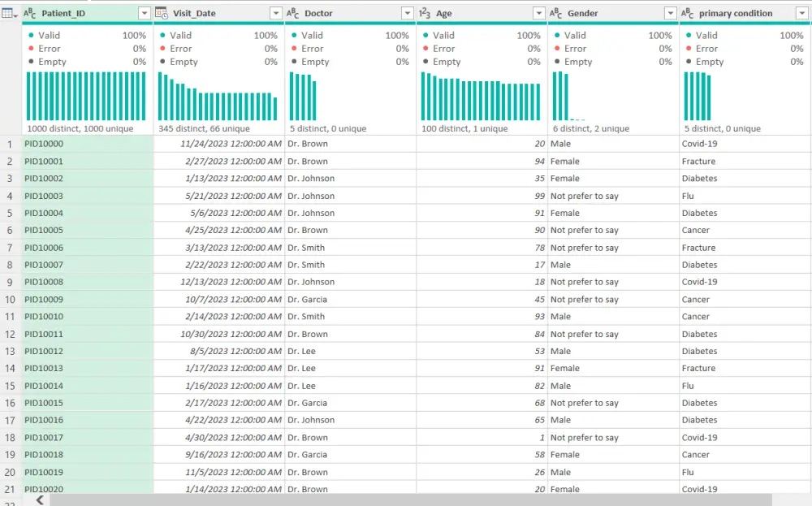This screenshot has width=812, height=506.
Task: Click Empty 0% label under Gender
Action: coord(613,62)
